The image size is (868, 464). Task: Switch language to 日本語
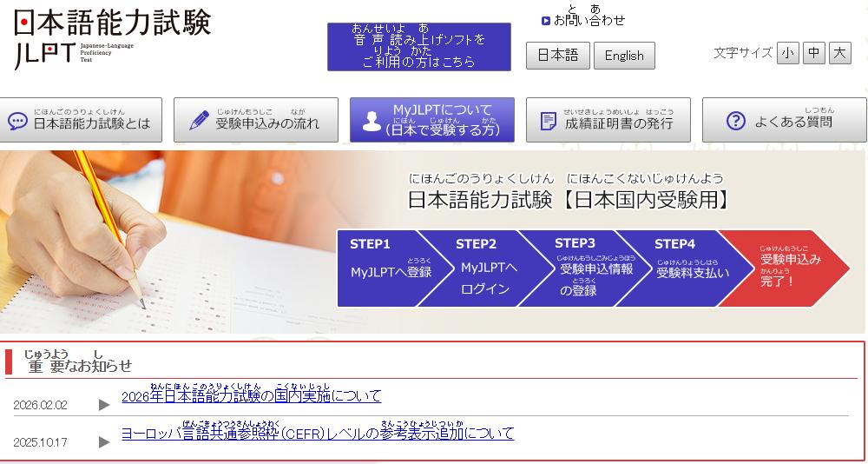point(557,56)
